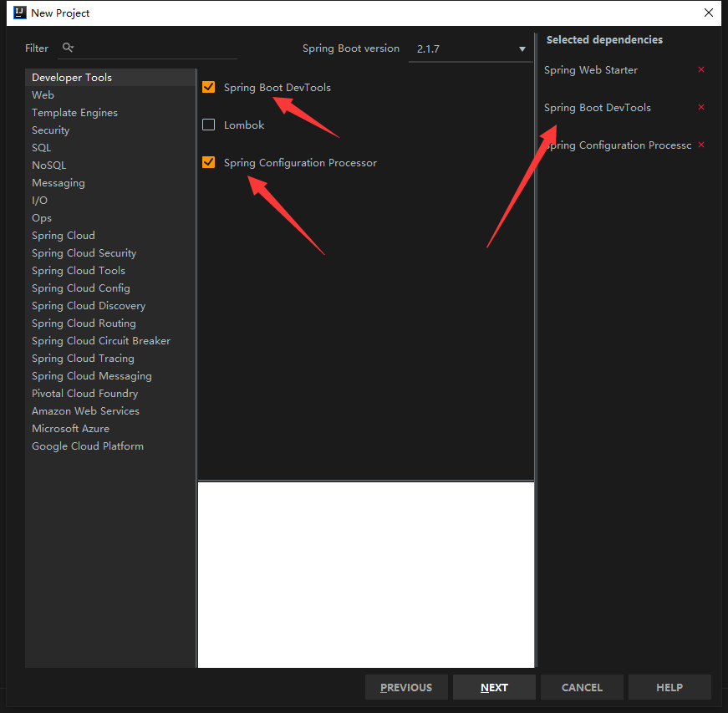Select Spring Cloud Messaging category
The image size is (728, 713).
(x=110, y=376)
